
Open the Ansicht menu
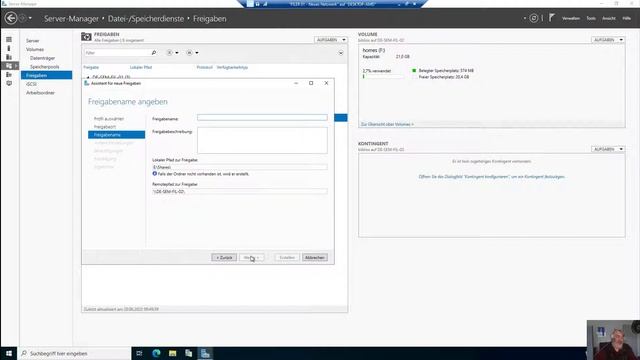(x=609, y=18)
